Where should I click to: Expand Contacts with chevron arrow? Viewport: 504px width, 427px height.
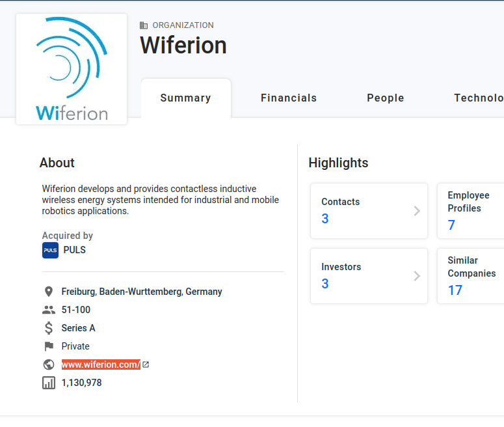coord(417,211)
